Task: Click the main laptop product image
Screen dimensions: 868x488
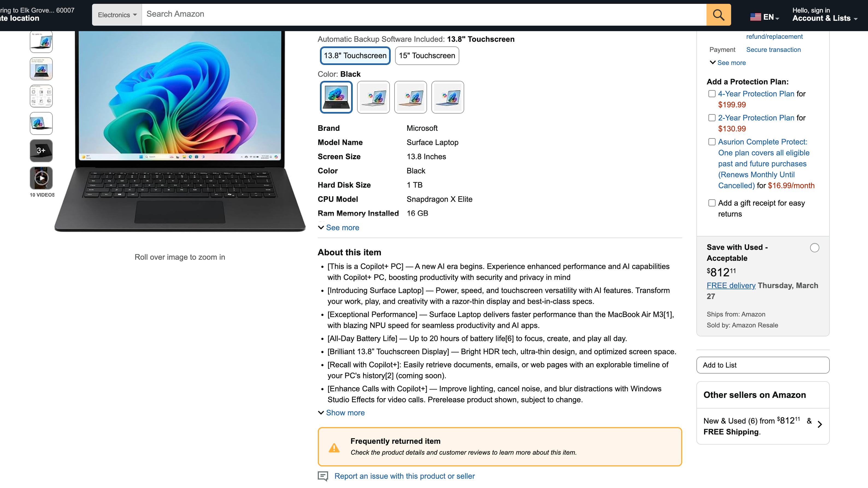Action: click(180, 131)
